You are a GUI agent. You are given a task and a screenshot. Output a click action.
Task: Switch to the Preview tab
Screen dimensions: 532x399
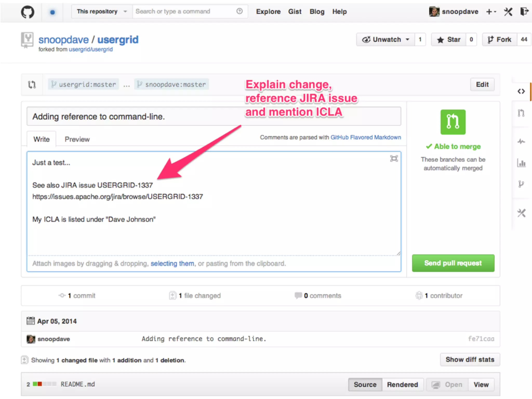(77, 139)
